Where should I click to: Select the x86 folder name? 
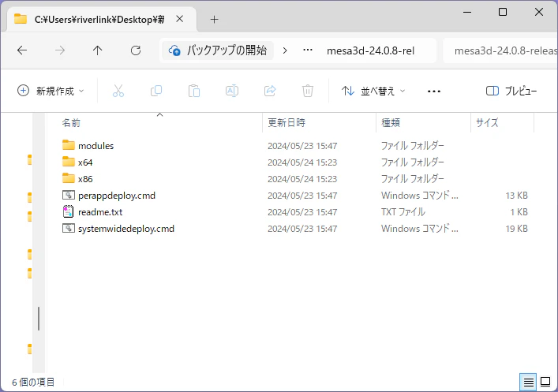coord(85,179)
